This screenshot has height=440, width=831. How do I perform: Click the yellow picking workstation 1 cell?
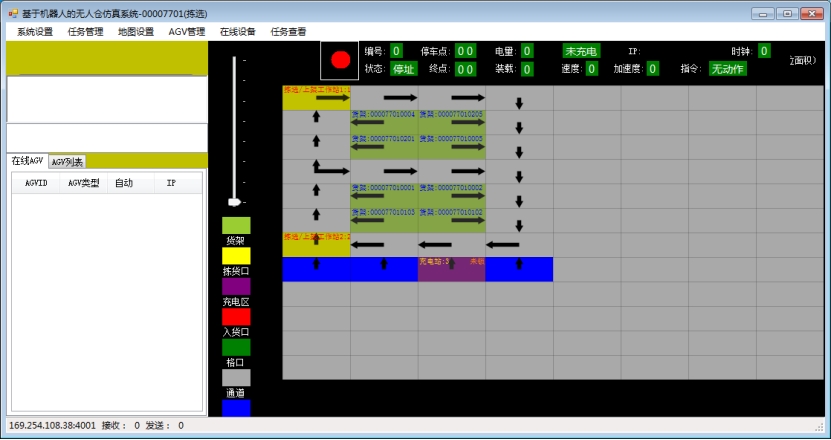(316, 97)
